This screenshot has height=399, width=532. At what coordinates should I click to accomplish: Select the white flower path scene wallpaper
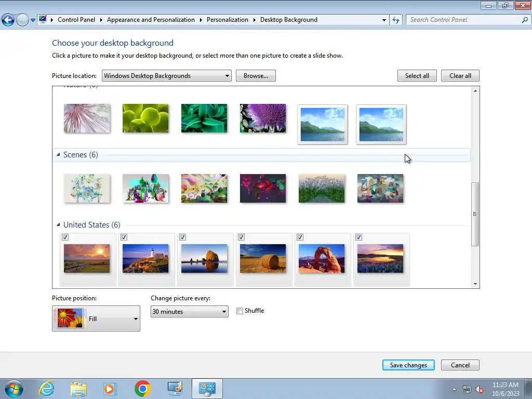[322, 188]
